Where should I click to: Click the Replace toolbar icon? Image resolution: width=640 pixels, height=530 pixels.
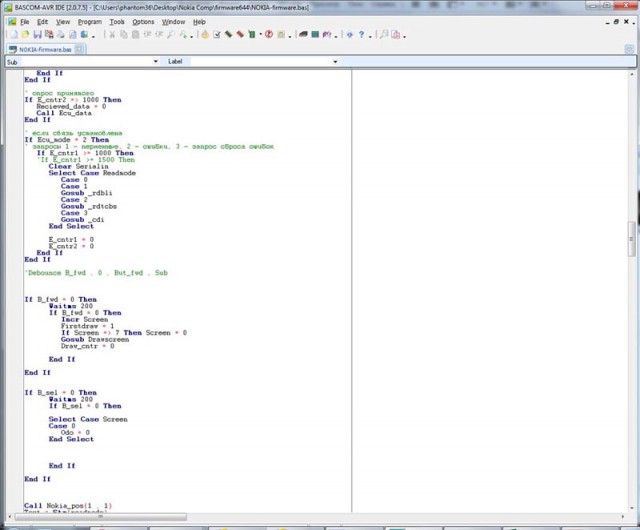click(183, 35)
